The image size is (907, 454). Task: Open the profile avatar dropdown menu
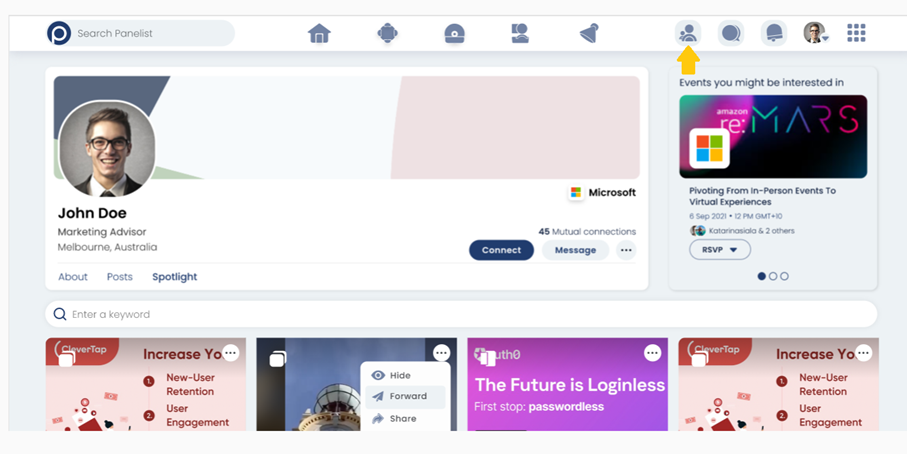pos(816,33)
